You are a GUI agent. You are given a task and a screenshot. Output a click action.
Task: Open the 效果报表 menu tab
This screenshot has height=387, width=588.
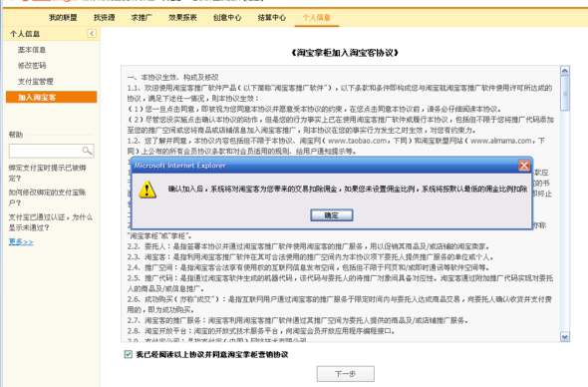(x=182, y=18)
